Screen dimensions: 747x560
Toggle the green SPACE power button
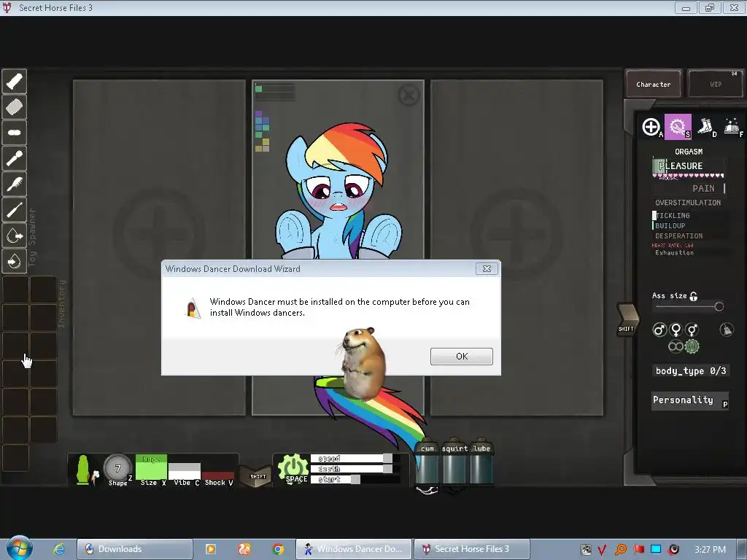pos(293,470)
